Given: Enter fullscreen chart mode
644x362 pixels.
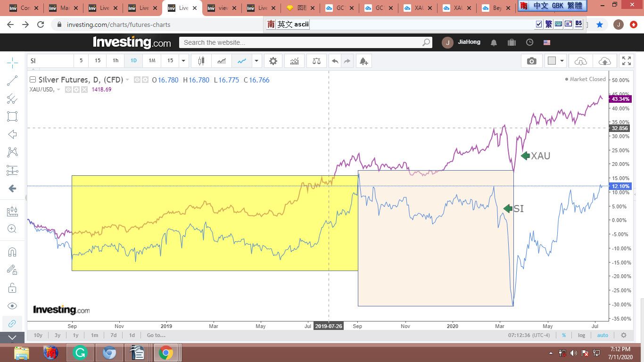Looking at the screenshot, I should (627, 61).
